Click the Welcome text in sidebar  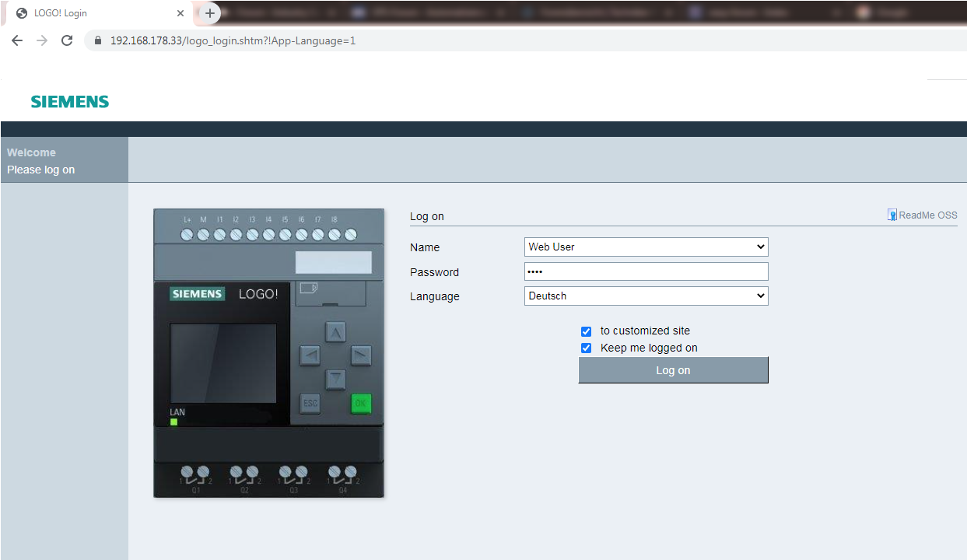(31, 152)
